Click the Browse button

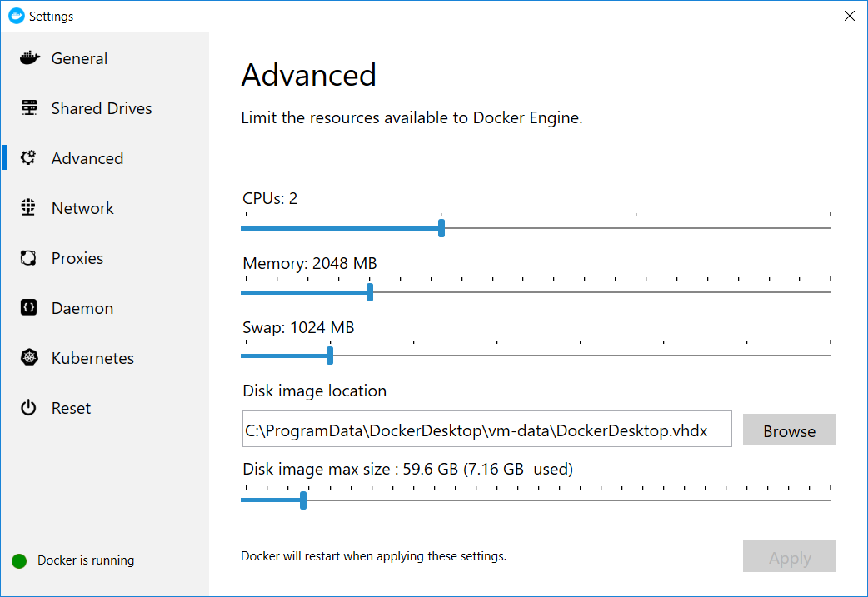coord(789,430)
